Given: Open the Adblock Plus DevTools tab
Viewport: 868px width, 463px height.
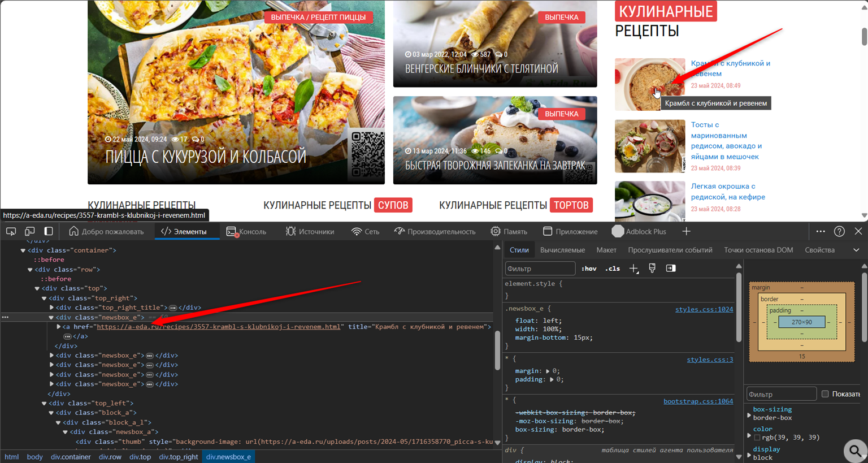Looking at the screenshot, I should pos(639,231).
